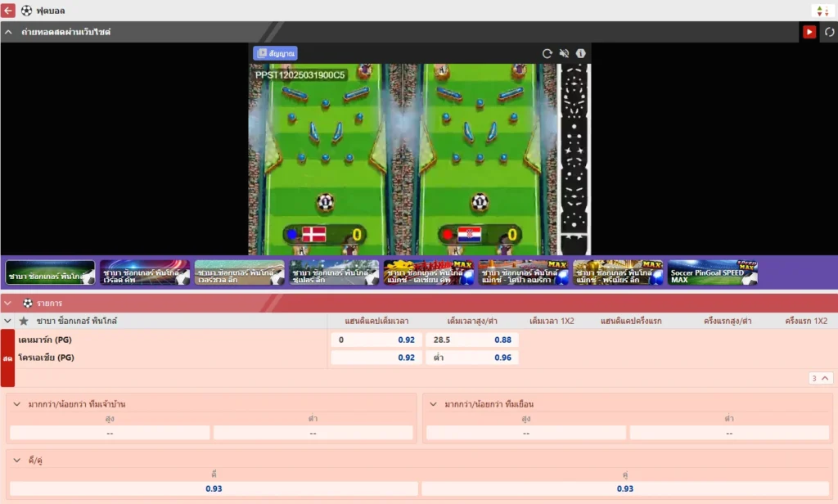Click football icon in รายการ header
This screenshot has width=838, height=504.
click(28, 303)
